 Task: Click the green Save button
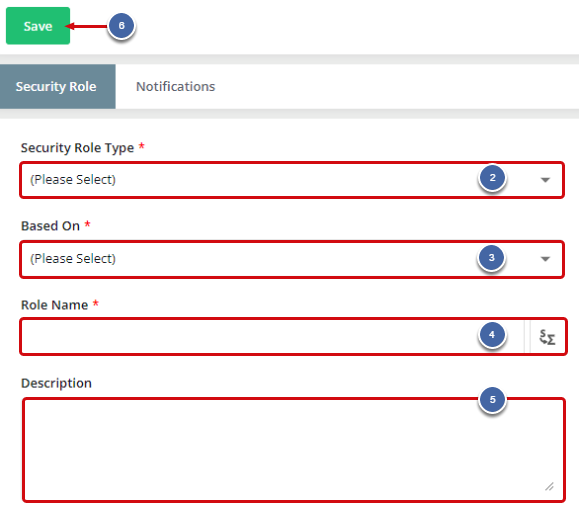38,26
